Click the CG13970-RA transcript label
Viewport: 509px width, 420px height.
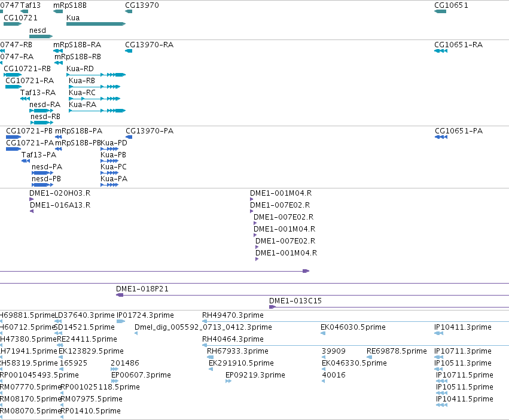pyautogui.click(x=150, y=44)
